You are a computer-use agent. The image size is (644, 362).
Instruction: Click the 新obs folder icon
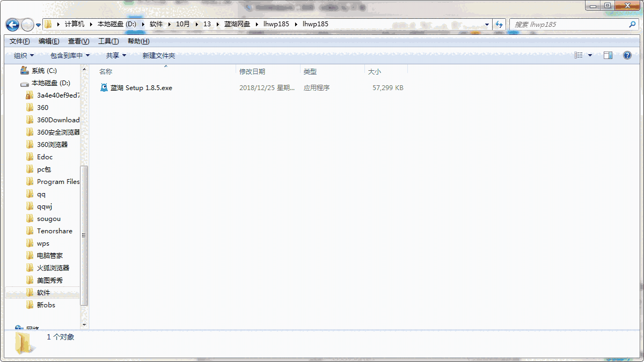click(x=30, y=305)
